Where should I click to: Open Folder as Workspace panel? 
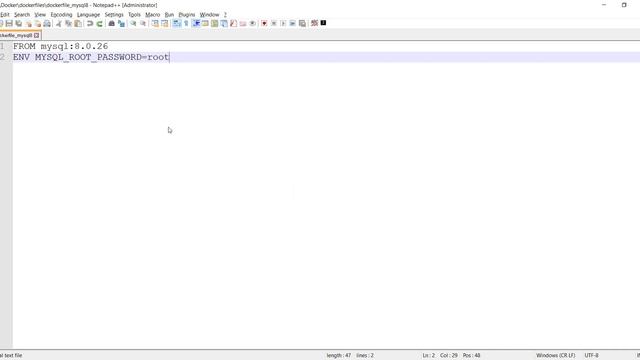point(243,24)
